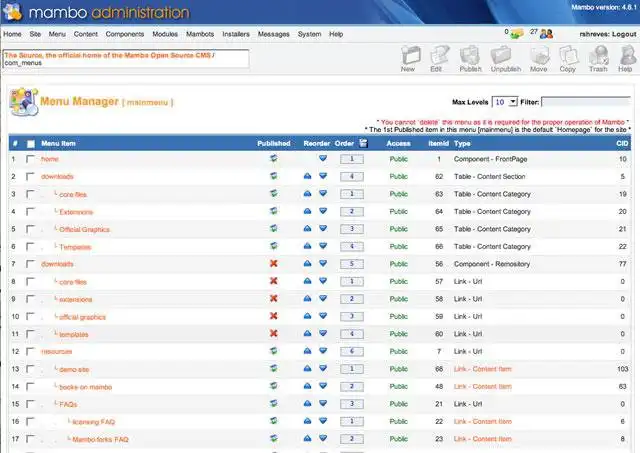Check the box for FAQs row
This screenshot has width=640, height=453.
[x=30, y=404]
